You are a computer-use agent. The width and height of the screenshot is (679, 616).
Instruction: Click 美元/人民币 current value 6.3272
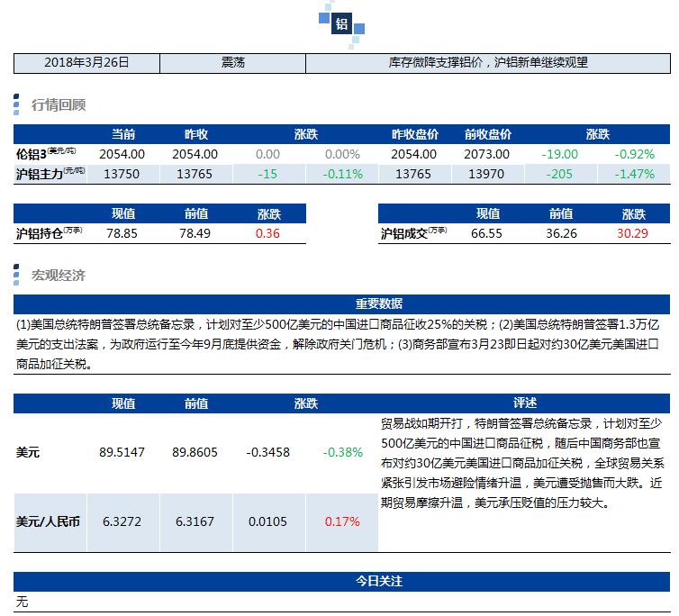(x=122, y=521)
